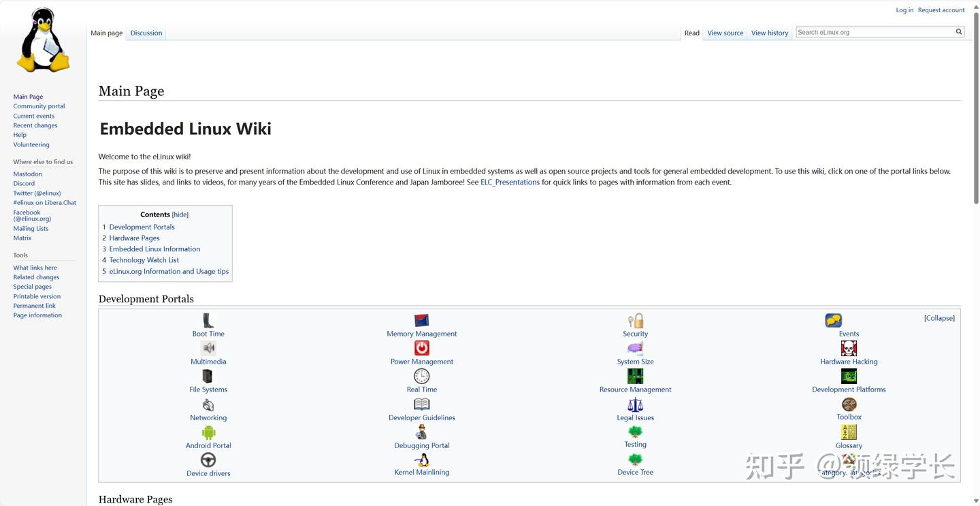Open the Read tab

coord(692,33)
